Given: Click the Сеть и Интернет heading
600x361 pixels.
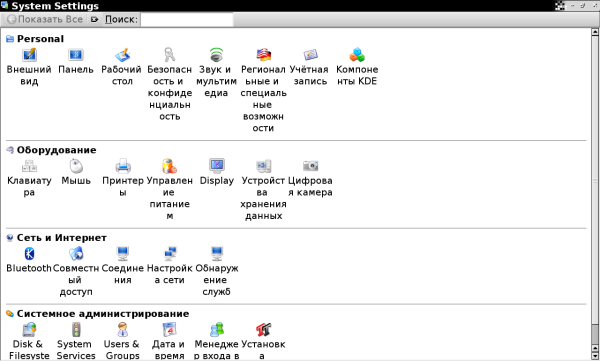Looking at the screenshot, I should click(x=62, y=238).
